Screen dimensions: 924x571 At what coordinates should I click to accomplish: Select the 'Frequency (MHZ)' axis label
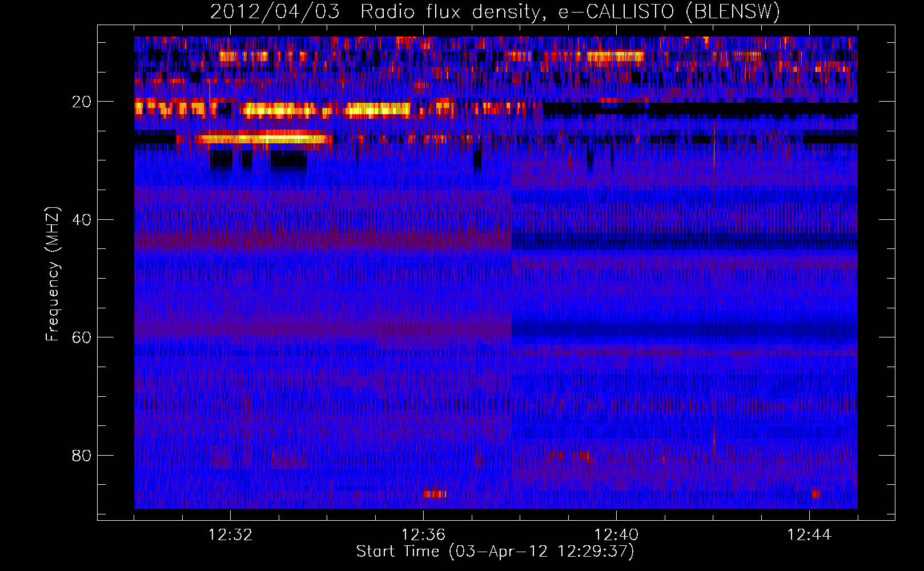52,275
